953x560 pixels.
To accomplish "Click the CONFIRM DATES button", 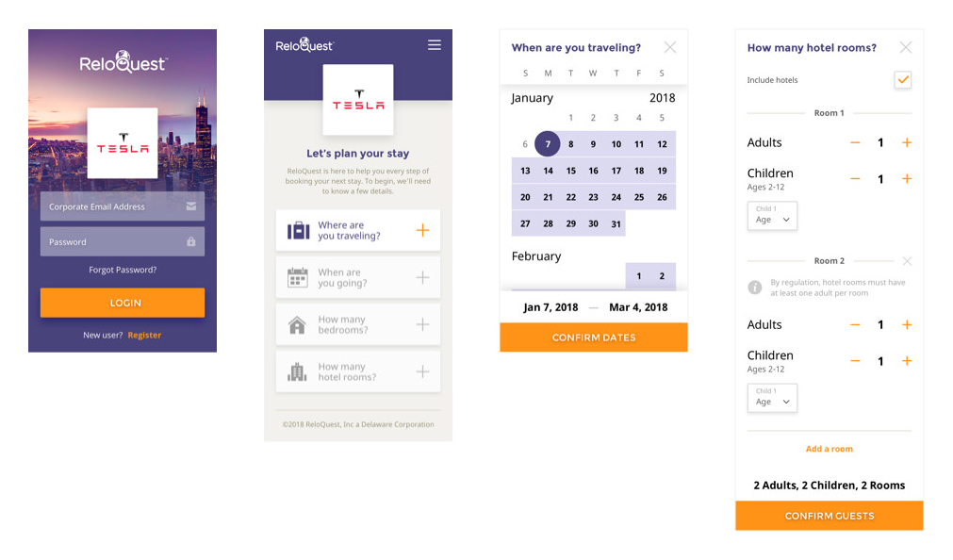I will (593, 338).
